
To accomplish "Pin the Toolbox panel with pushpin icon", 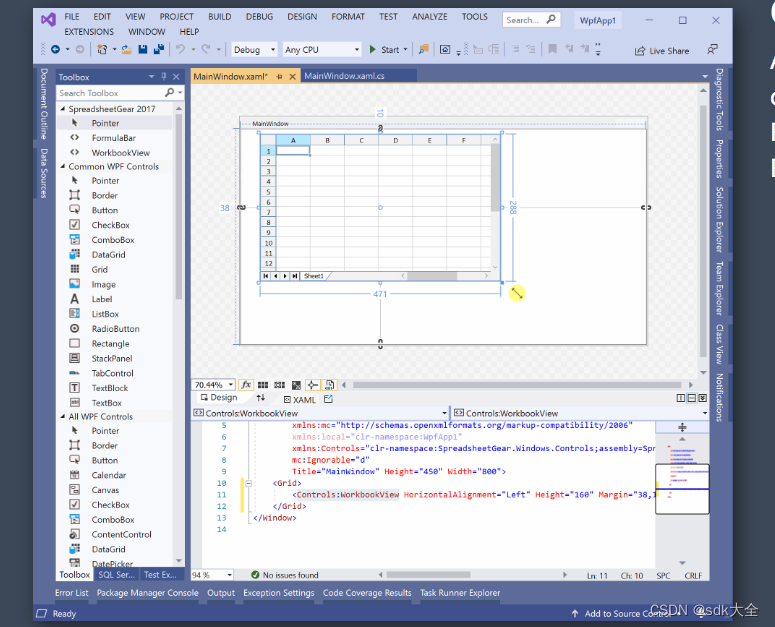I will [164, 77].
